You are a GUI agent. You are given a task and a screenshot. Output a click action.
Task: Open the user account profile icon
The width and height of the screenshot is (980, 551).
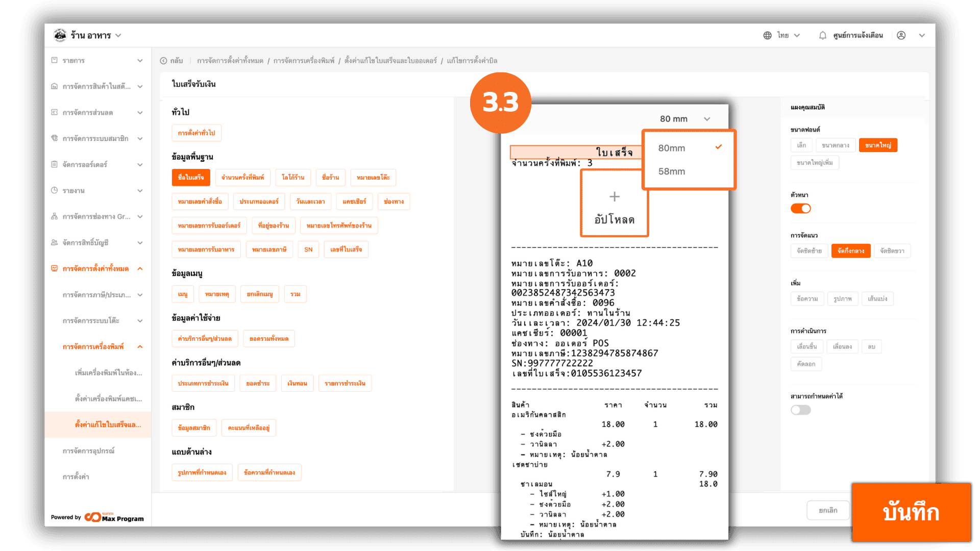(901, 36)
